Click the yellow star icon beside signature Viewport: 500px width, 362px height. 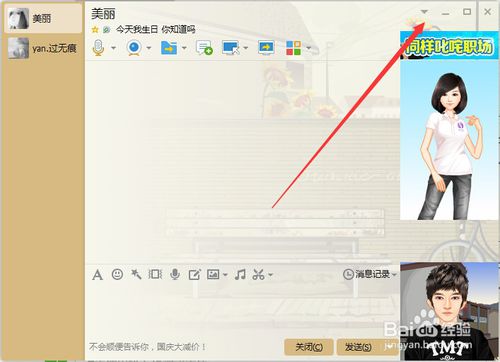pyautogui.click(x=95, y=30)
